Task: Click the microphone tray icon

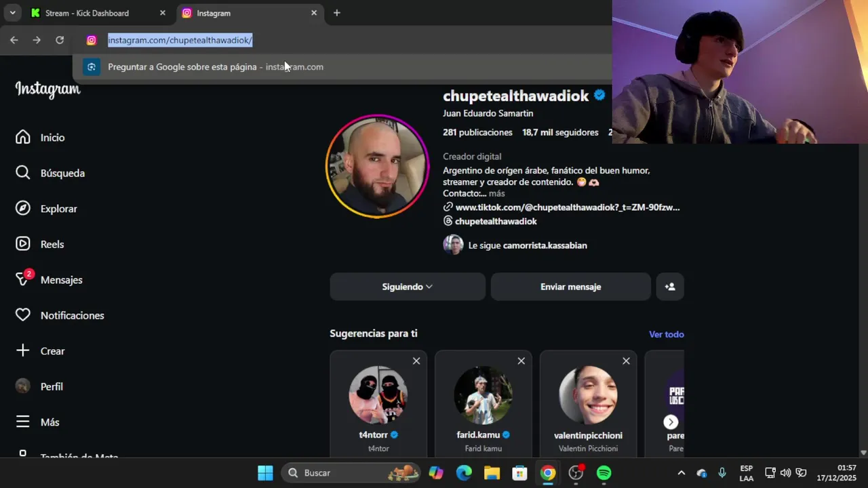Action: [722, 472]
